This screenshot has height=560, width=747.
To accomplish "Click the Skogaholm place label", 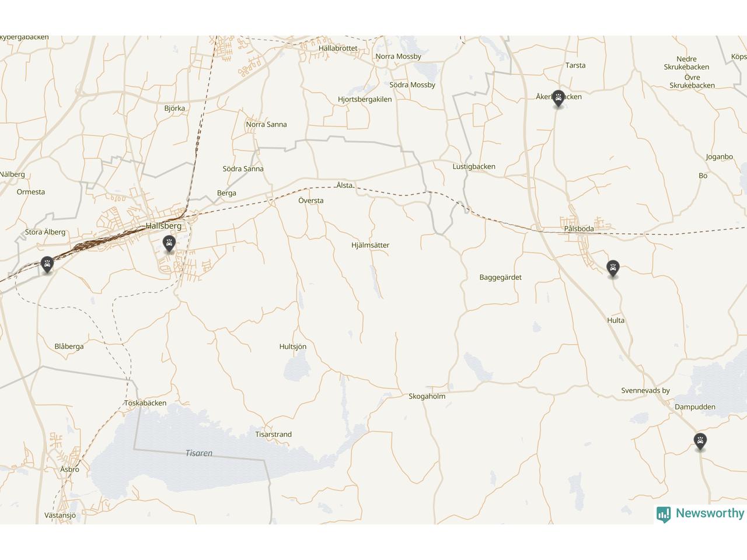I will 427,396.
